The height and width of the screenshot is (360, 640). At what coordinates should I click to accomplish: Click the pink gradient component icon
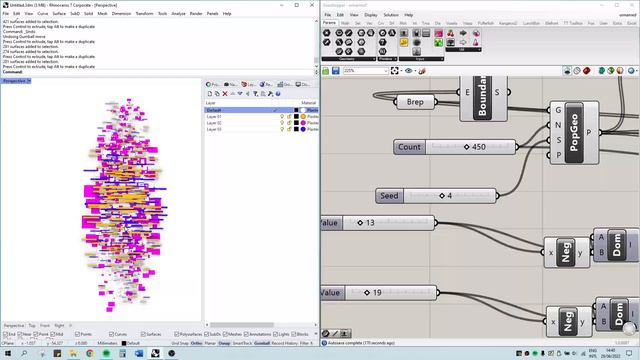pos(438,33)
